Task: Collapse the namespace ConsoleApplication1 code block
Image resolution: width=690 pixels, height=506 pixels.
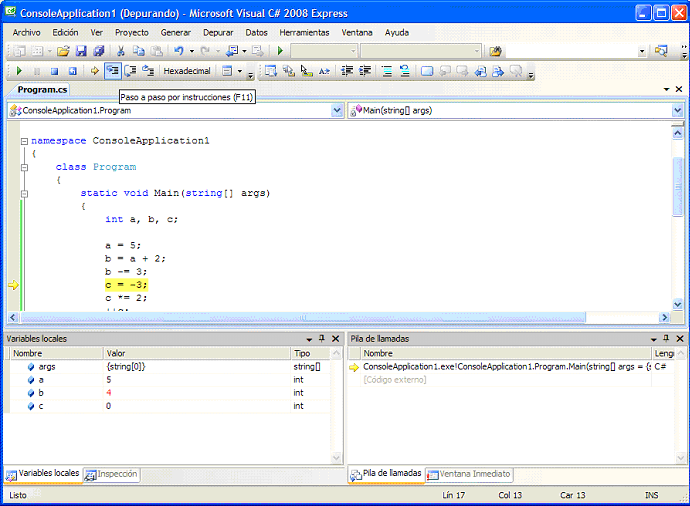Action: pos(24,142)
